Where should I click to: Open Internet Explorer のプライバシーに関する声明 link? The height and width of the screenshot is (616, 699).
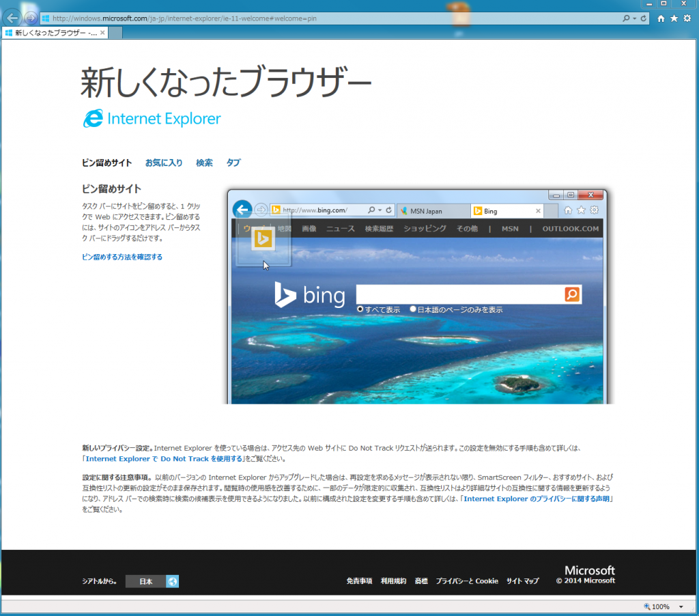537,499
